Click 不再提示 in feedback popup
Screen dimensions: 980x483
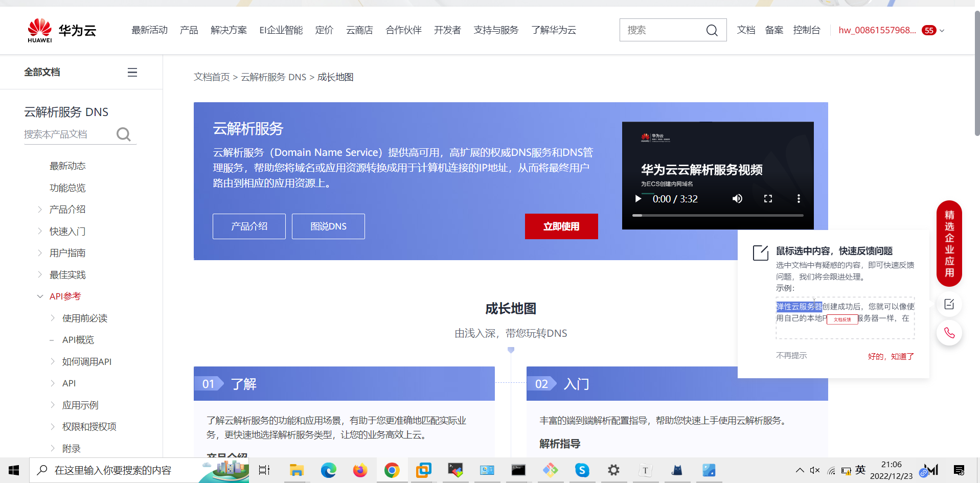[791, 355]
